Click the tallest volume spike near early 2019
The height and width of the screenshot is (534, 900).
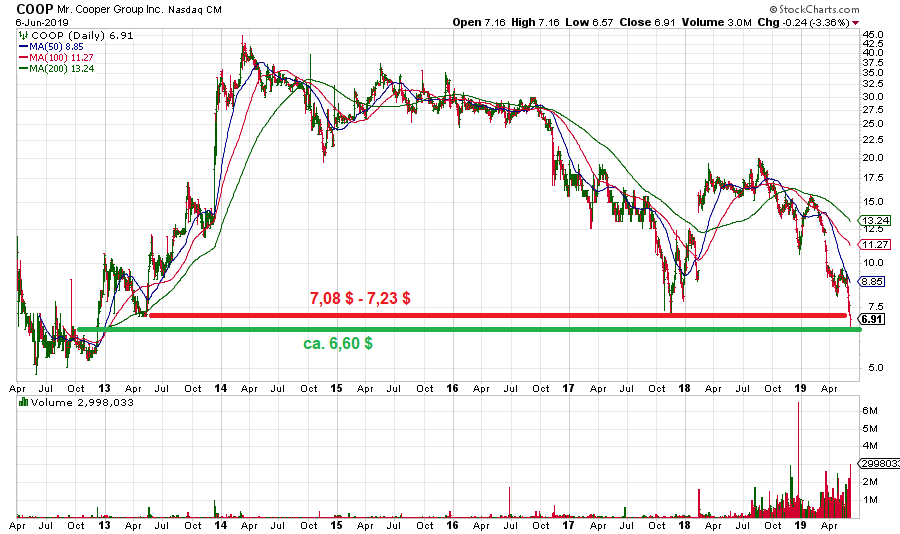coord(798,459)
